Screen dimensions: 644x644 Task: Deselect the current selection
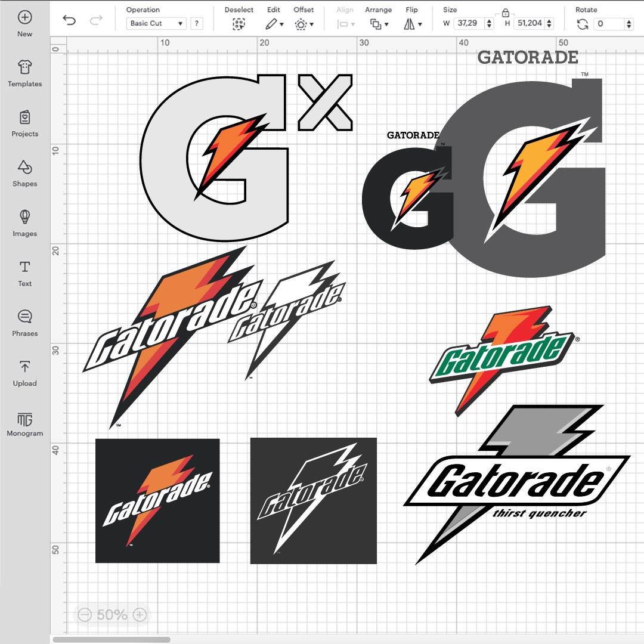(239, 23)
